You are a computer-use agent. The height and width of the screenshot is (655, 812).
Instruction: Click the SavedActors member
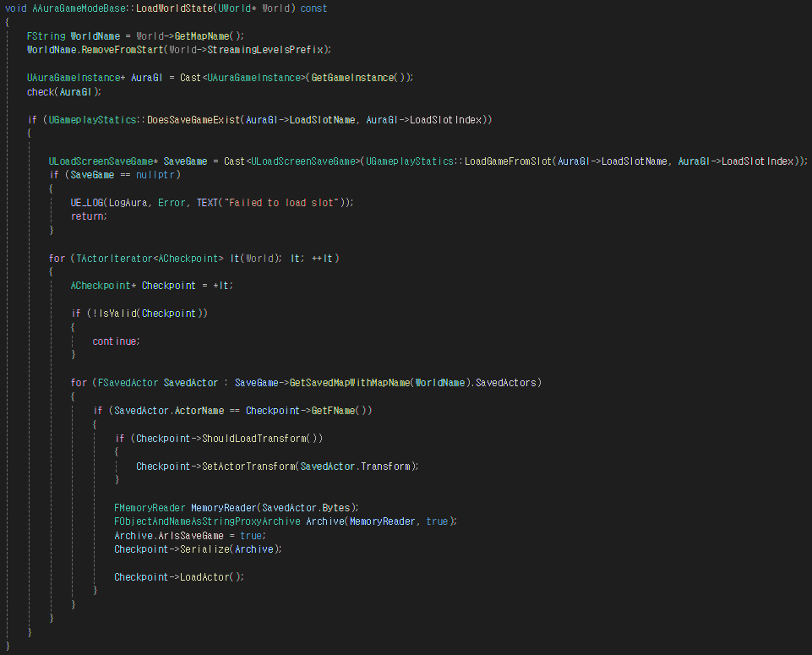[506, 383]
